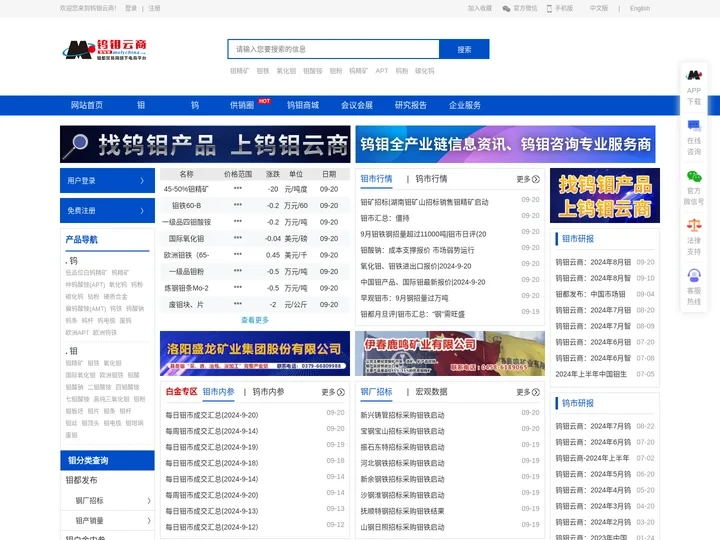Image resolution: width=720 pixels, height=540 pixels.
Task: Open the 45-50%钼精矿 price row
Action: 255,189
